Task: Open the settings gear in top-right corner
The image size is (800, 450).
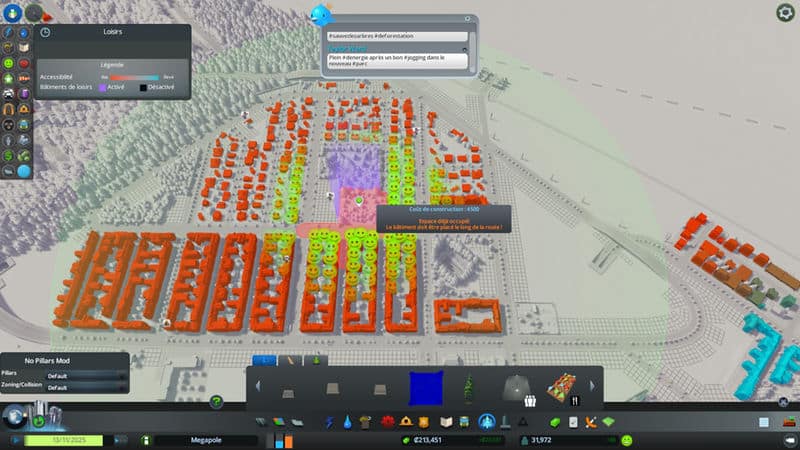Action: [785, 12]
